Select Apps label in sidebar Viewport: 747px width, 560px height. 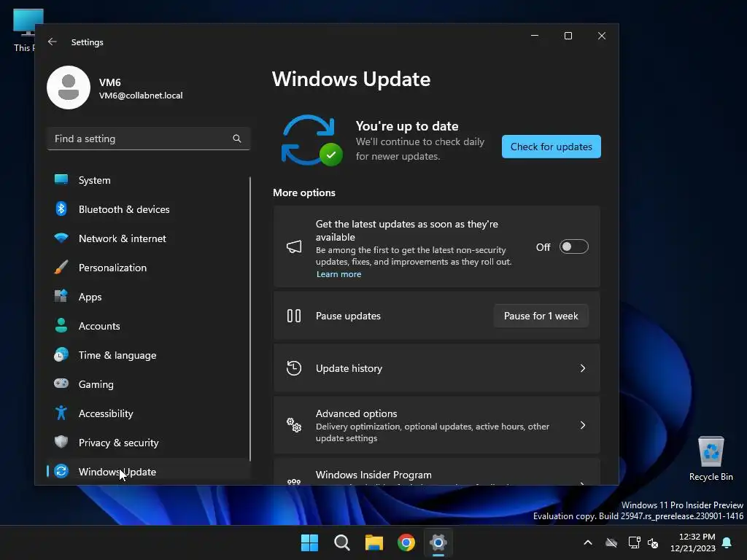pyautogui.click(x=90, y=297)
